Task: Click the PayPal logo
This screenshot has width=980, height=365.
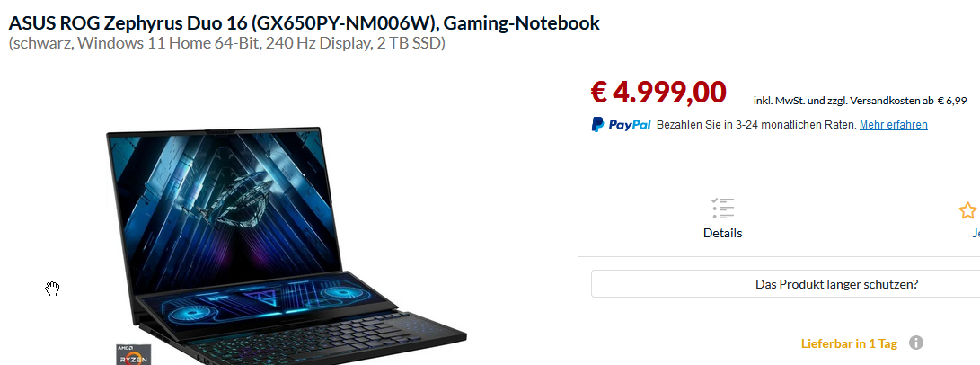Action: (x=622, y=125)
